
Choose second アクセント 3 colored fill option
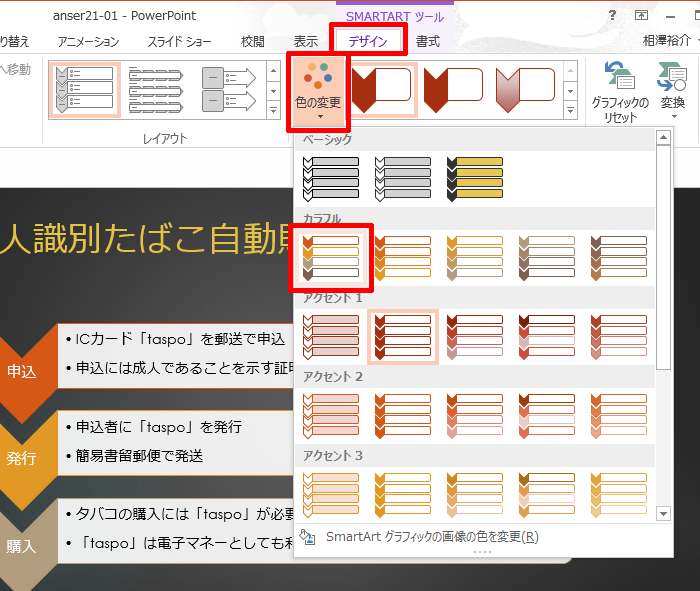tap(403, 495)
